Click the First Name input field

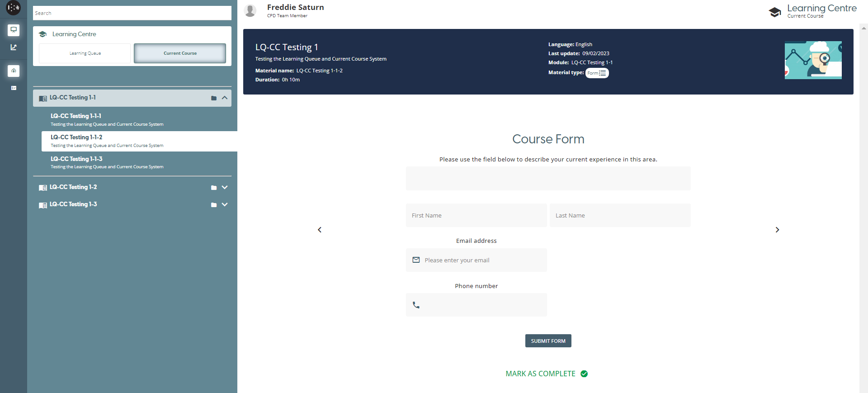476,216
